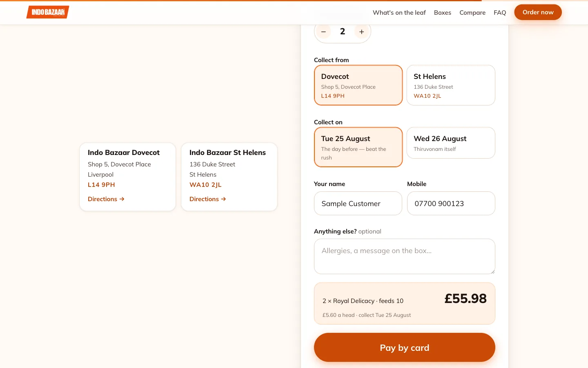Click the Anything else notes box
588x368 pixels.
pyautogui.click(x=405, y=256)
